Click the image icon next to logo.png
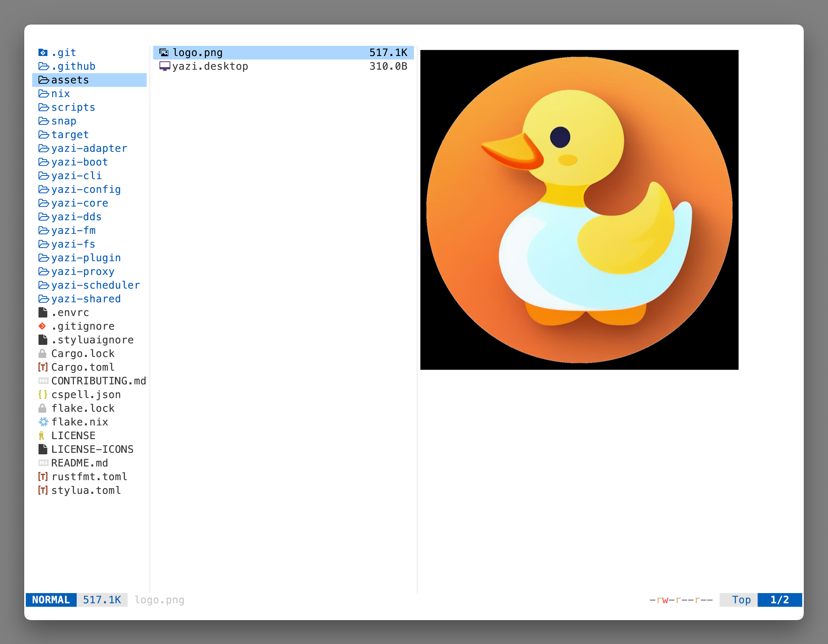The width and height of the screenshot is (828, 644). 164,52
